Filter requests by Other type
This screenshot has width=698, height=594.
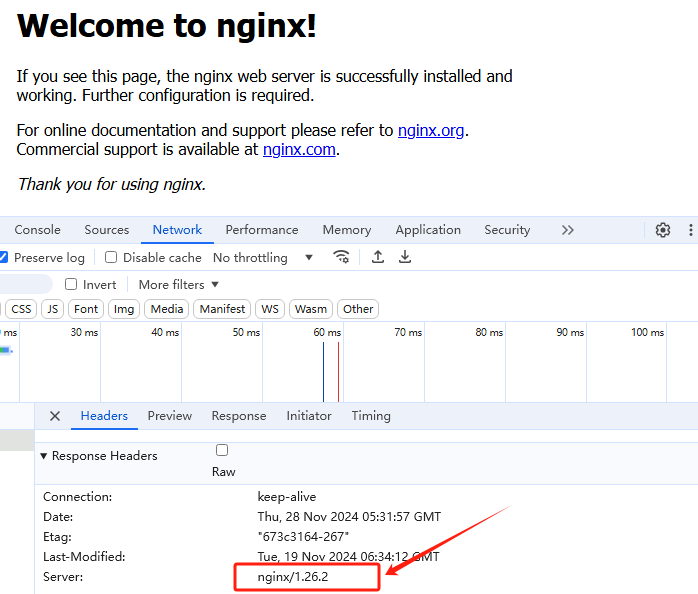(x=358, y=309)
